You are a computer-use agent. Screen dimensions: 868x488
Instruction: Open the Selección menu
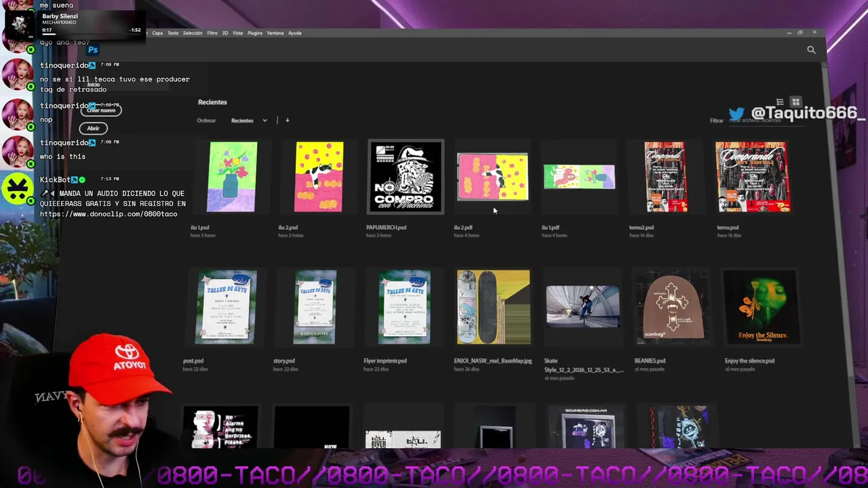[193, 33]
